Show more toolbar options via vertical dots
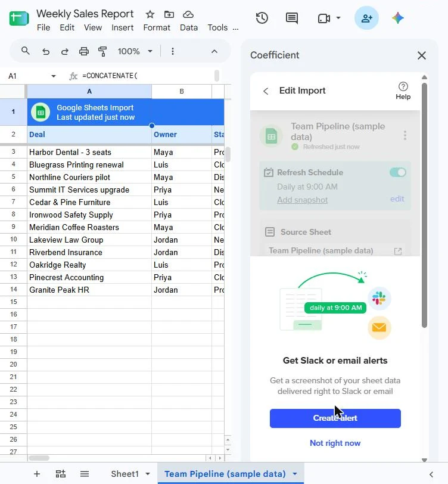This screenshot has width=448, height=484. point(173,51)
